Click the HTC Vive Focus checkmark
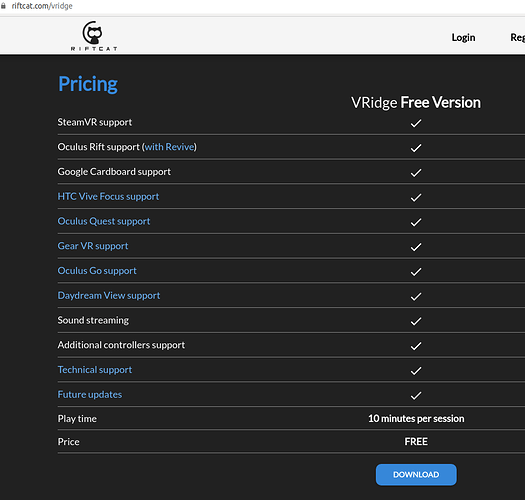 [416, 198]
